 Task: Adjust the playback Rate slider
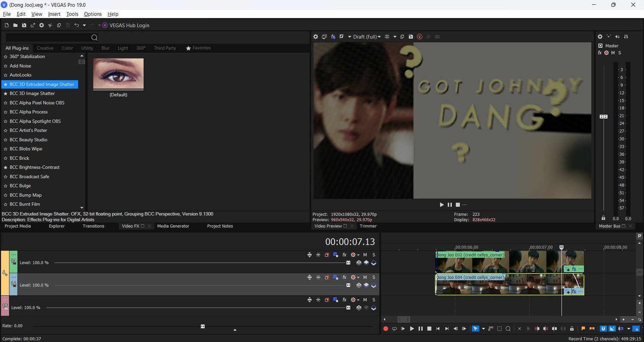coord(203,326)
